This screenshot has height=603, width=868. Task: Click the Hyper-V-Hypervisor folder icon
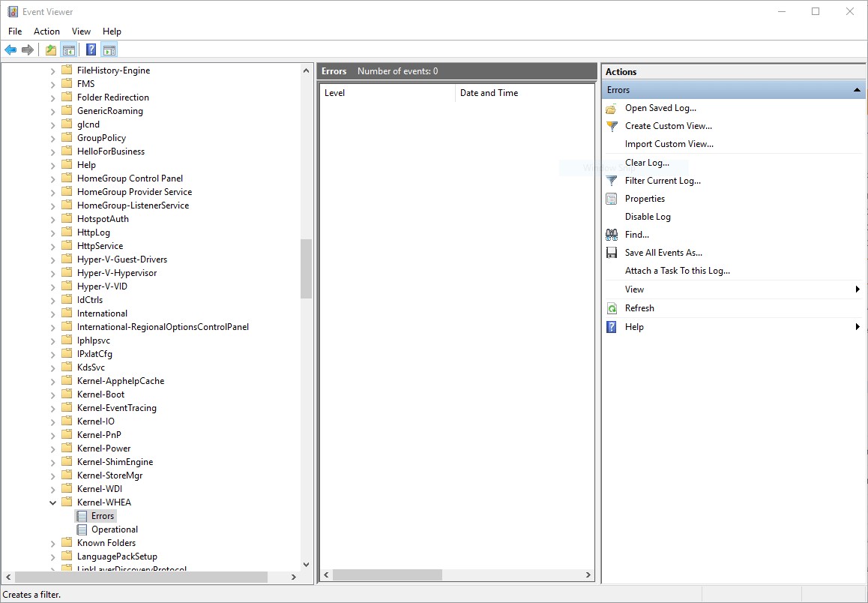click(x=67, y=272)
